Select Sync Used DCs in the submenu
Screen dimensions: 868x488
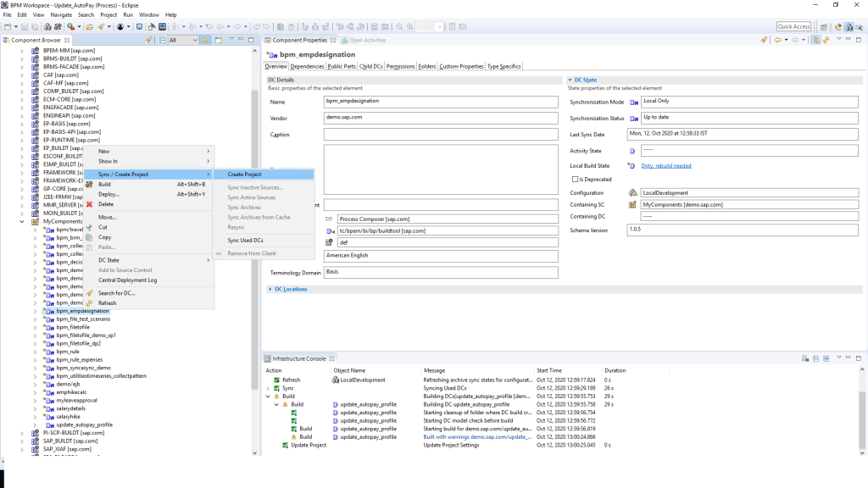[x=264, y=241]
